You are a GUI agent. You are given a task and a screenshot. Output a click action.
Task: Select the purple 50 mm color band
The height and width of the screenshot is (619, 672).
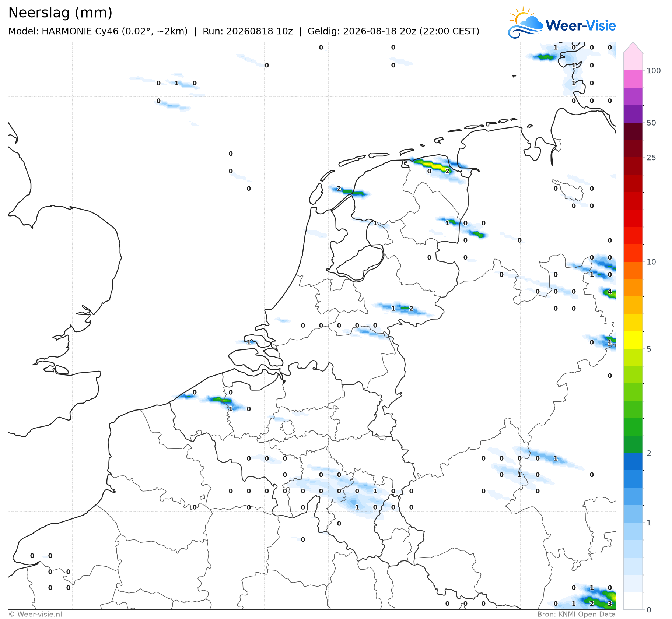click(x=633, y=114)
